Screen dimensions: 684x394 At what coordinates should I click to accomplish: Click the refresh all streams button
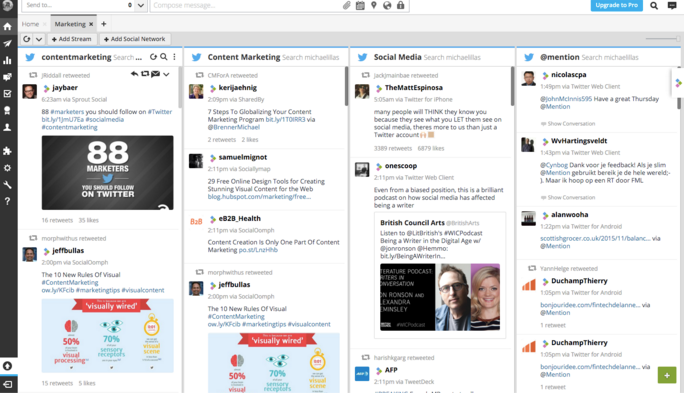click(27, 39)
